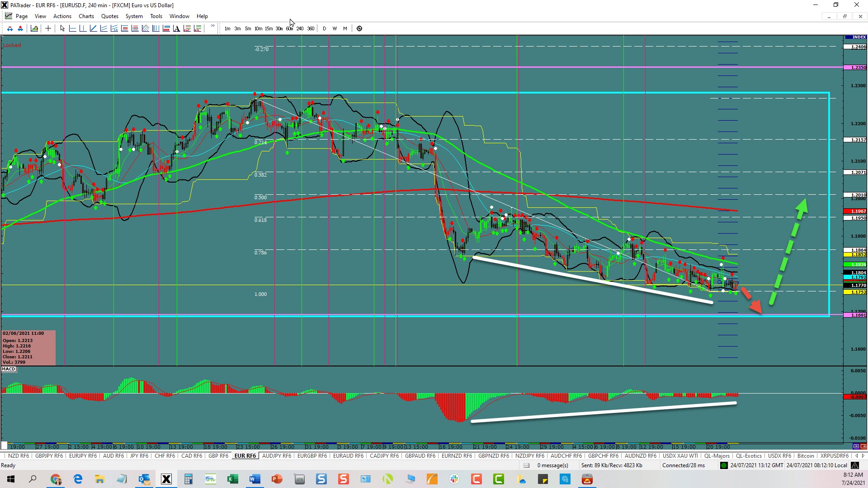Open Excel from the taskbar
The width and height of the screenshot is (868, 488).
232,479
